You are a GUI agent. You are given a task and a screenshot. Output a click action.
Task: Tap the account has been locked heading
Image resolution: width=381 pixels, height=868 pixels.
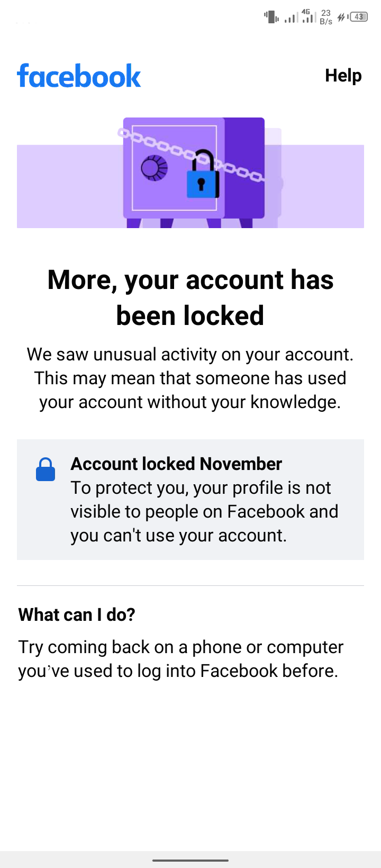[x=190, y=297]
